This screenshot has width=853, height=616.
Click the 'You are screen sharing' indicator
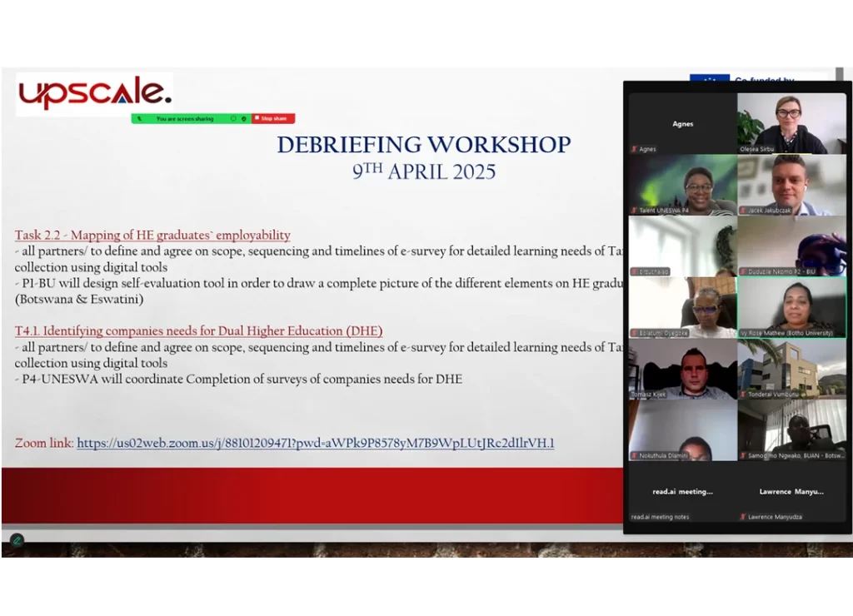point(185,119)
